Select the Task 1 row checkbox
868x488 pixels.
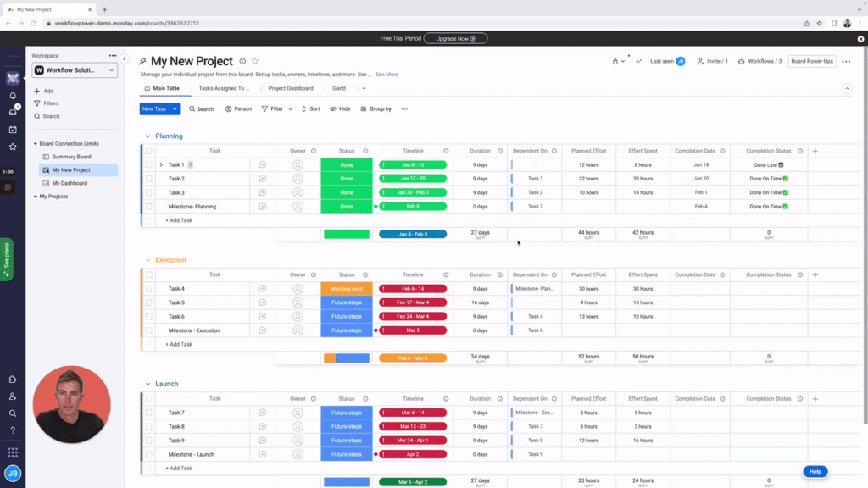click(x=149, y=165)
